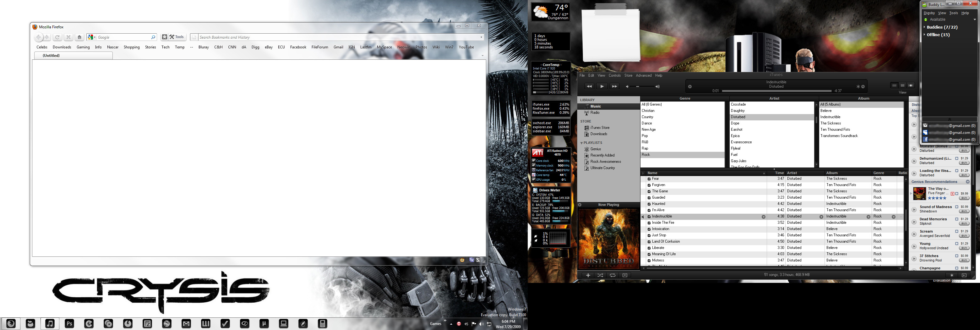Click the Firefox Stop button
This screenshot has height=330, width=980.
(x=68, y=37)
